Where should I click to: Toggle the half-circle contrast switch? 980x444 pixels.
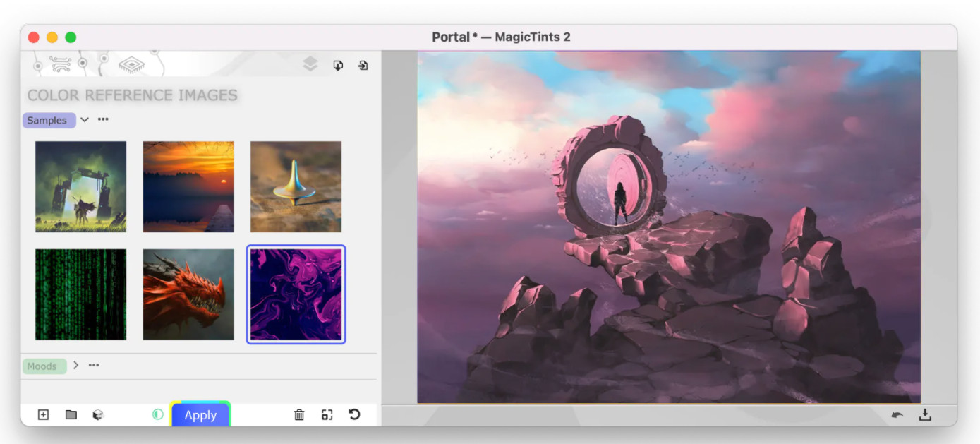tap(158, 414)
